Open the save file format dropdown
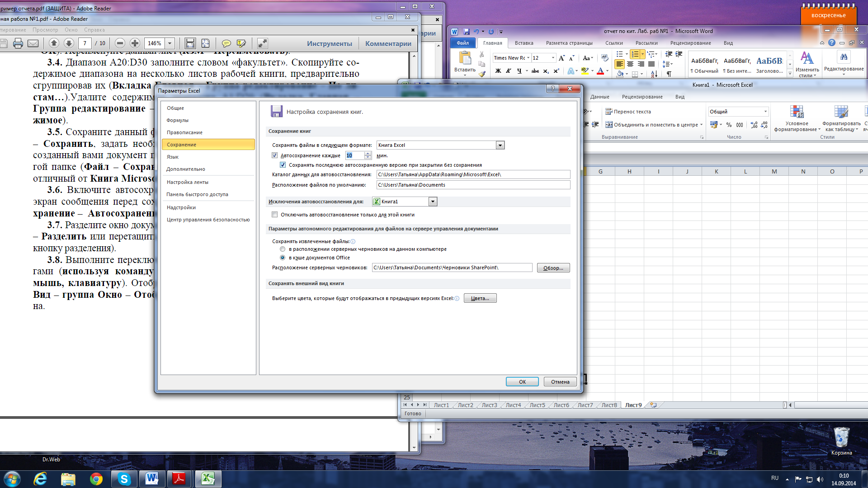Viewport: 868px width, 488px height. click(500, 145)
